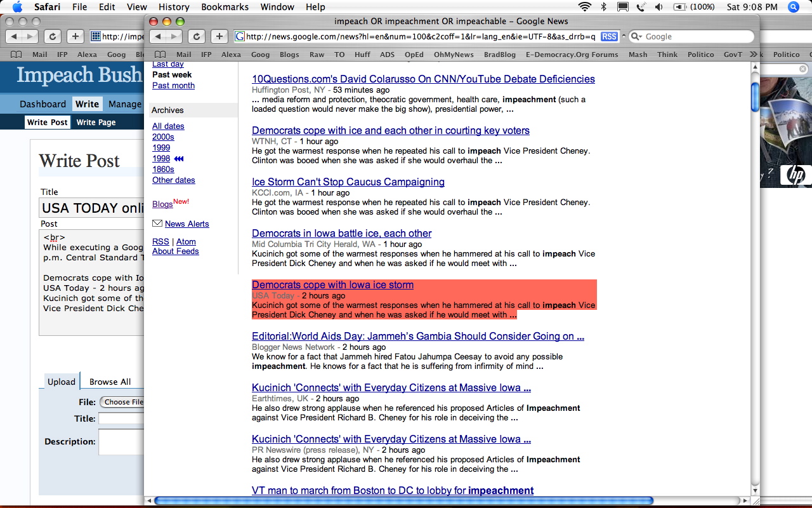The width and height of the screenshot is (812, 508).
Task: Open the Window menu
Action: (x=278, y=7)
